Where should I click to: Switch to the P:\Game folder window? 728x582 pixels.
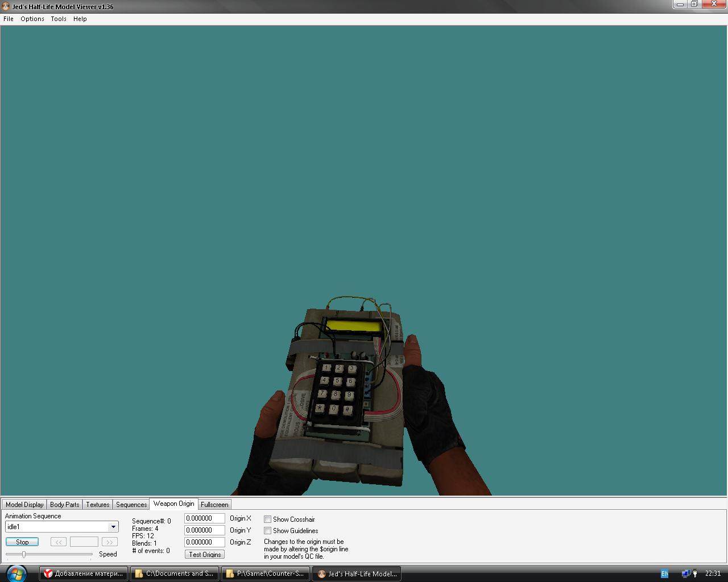point(266,573)
